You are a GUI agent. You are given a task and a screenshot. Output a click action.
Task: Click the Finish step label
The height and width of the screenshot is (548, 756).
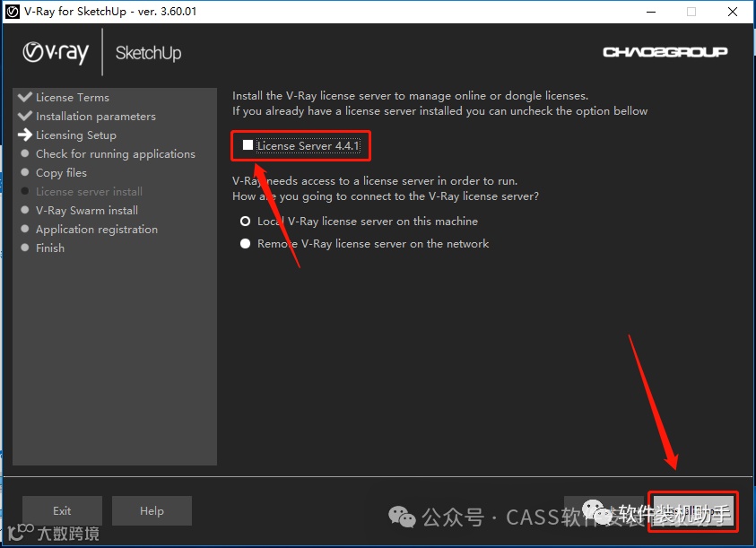click(50, 248)
